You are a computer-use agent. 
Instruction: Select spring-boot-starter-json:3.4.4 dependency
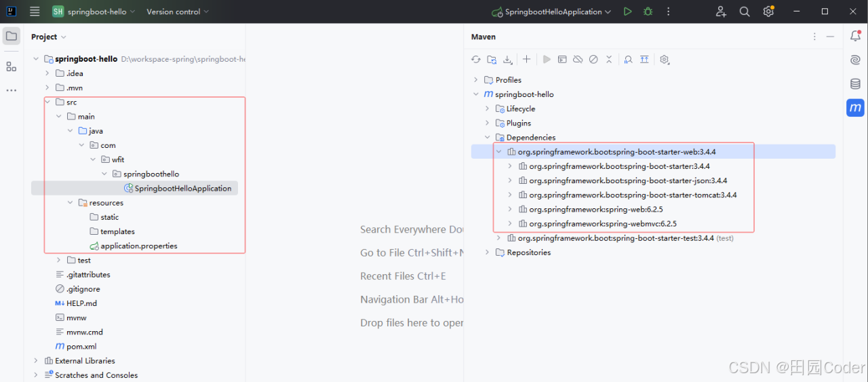(x=623, y=180)
